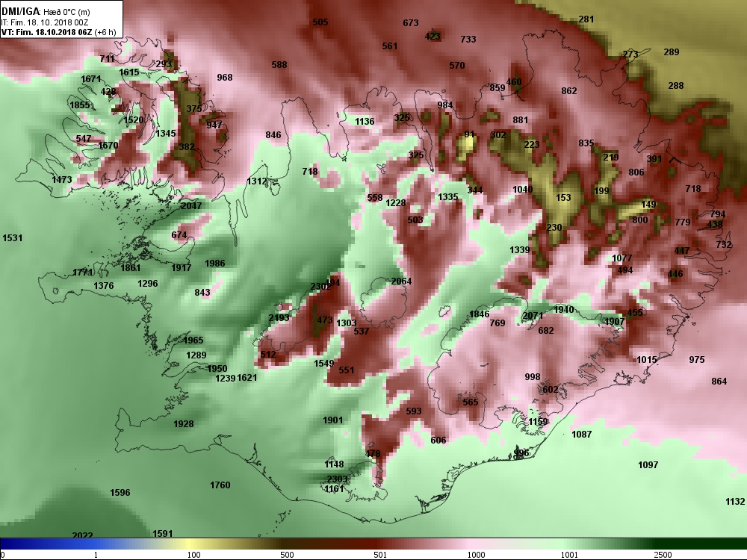747x560 pixels.
Task: Click the value '1940' on the map
Action: pos(564,310)
